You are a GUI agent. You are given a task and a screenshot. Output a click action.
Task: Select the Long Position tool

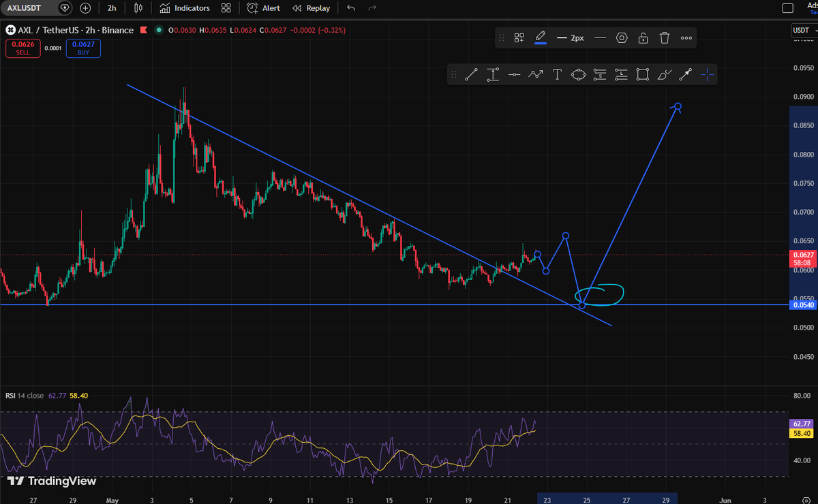[x=621, y=75]
